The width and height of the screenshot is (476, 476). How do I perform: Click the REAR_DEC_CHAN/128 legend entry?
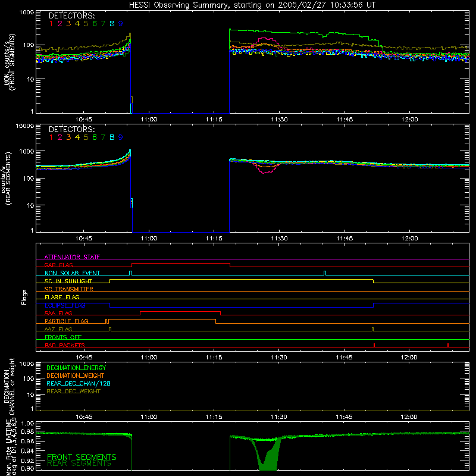pos(79,383)
